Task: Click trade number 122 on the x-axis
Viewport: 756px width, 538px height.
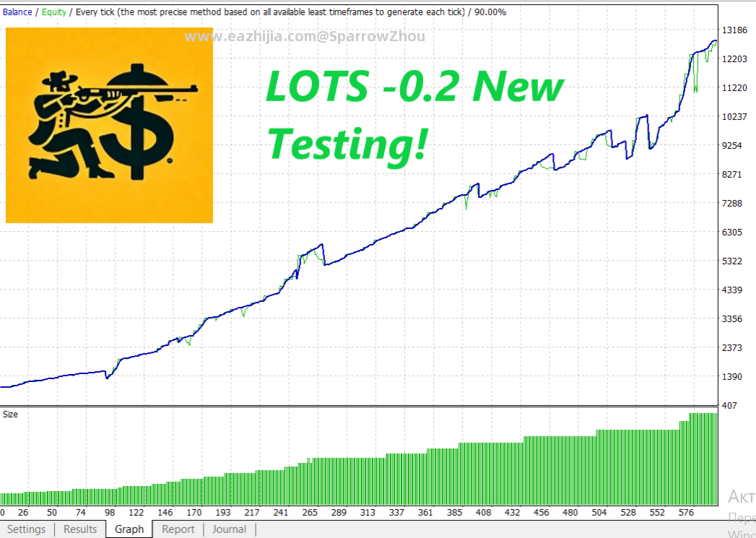Action: coord(136,513)
